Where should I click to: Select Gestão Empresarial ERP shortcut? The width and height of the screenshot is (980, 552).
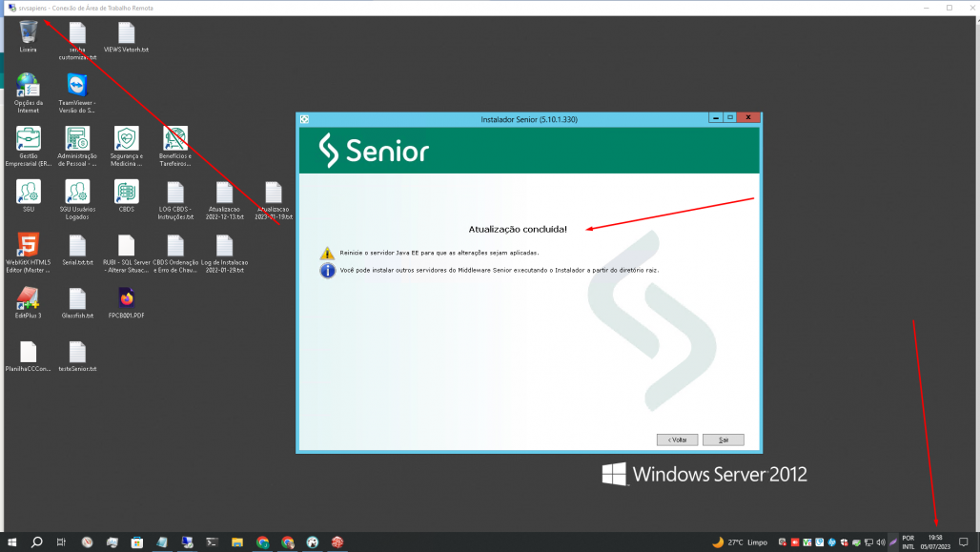coord(29,146)
